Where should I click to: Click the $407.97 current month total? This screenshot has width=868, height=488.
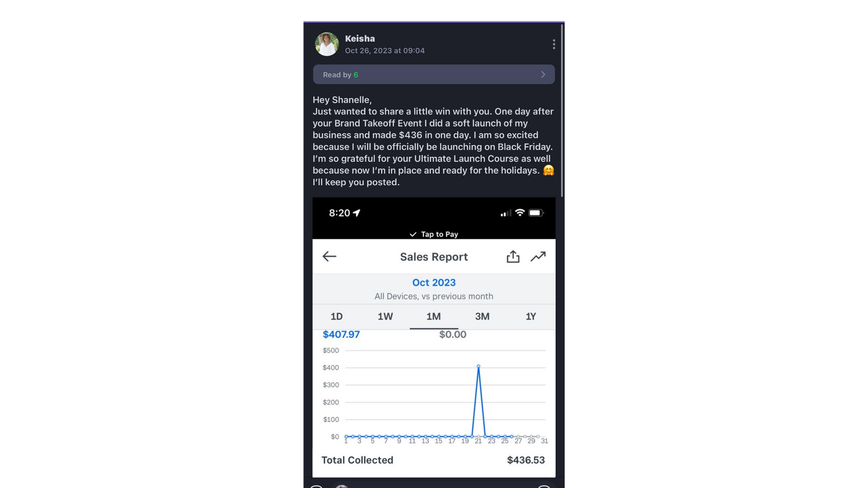(341, 334)
